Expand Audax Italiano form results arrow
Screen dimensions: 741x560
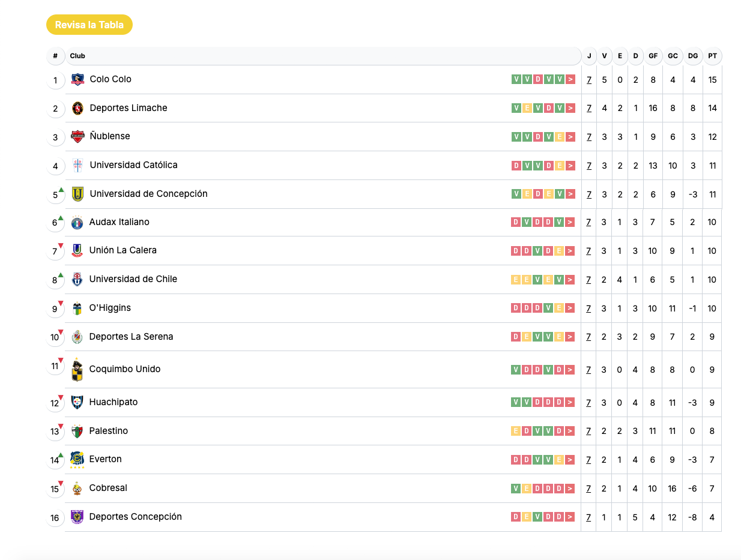570,222
